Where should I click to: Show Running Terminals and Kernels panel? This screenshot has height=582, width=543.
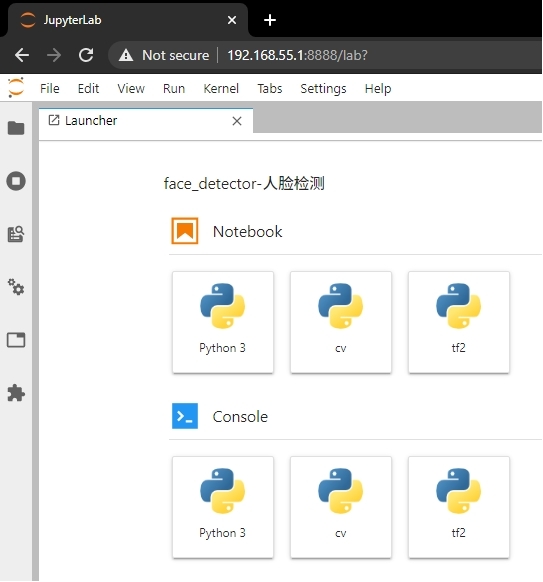(x=16, y=181)
